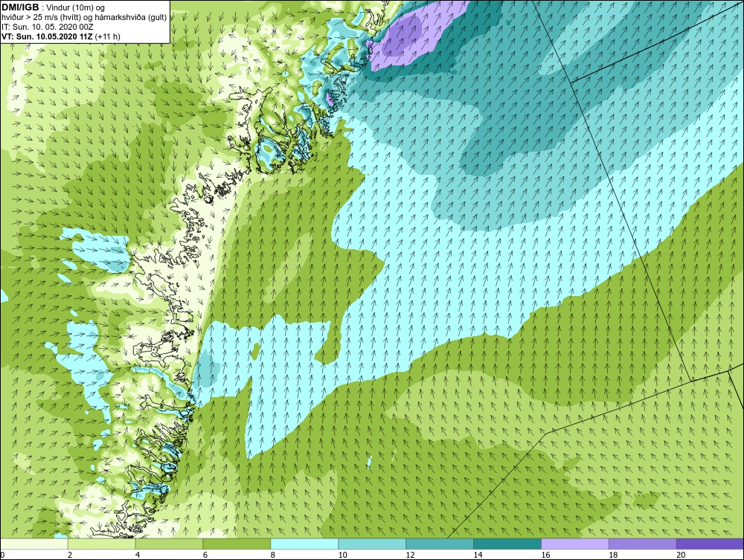
Task: Click the '18' scale label
Action: (613, 554)
